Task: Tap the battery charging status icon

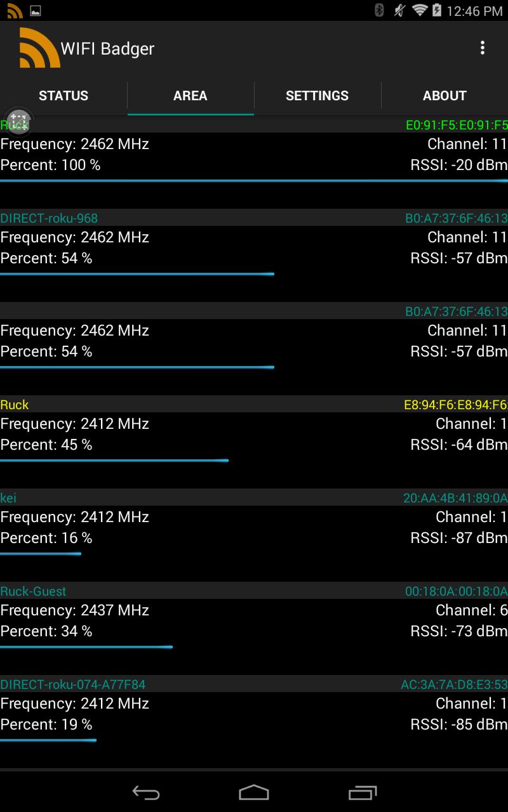Action: point(437,10)
